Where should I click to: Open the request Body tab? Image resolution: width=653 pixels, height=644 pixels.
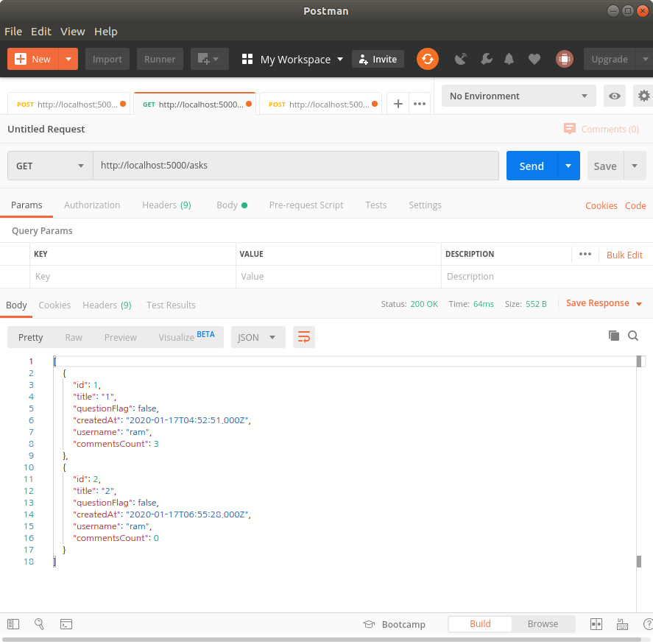[x=232, y=205]
